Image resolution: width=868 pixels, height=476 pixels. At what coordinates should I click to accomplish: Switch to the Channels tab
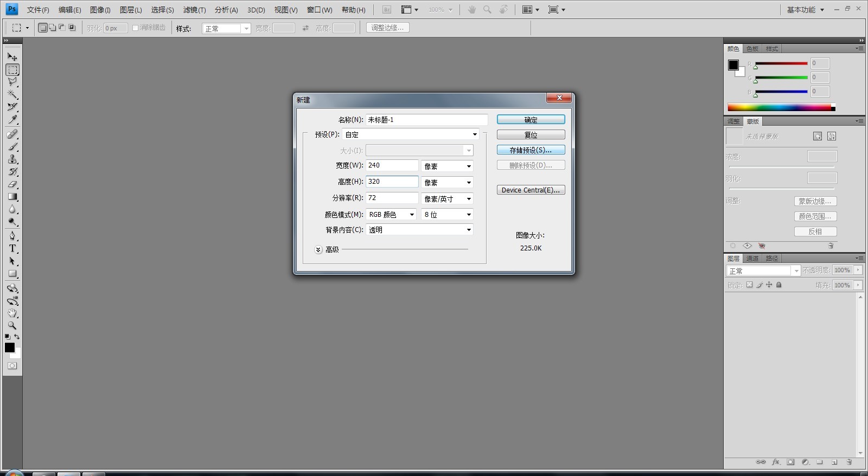(x=752, y=259)
